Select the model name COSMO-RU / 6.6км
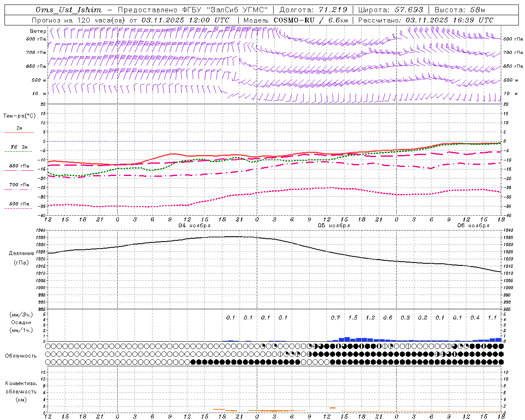Screen dimensions: 525x420 point(311,20)
